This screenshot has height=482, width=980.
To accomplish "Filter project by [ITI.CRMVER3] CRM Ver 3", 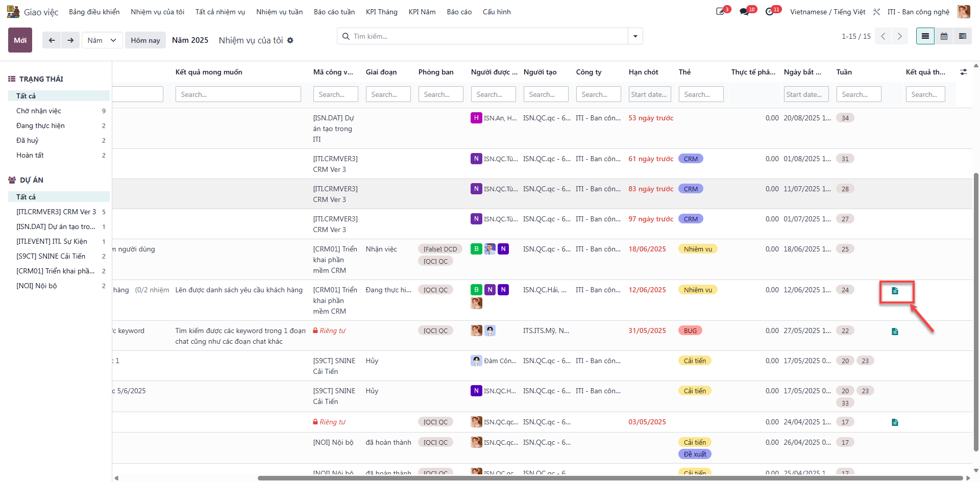I will (59, 212).
